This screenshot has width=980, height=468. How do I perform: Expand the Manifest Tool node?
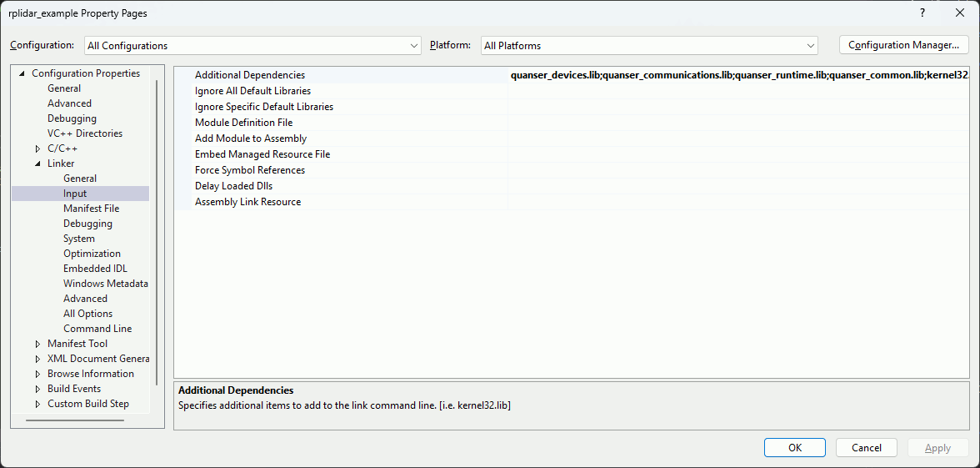coord(37,344)
